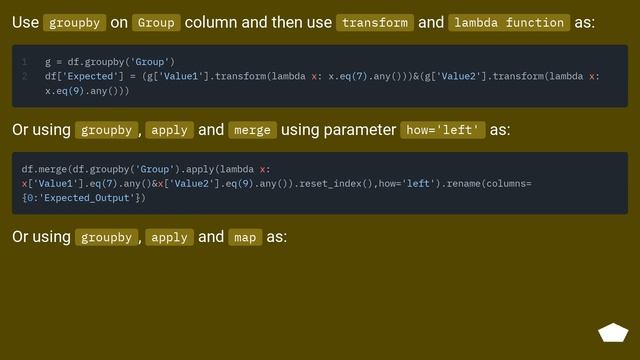The image size is (640, 360).
Task: Click the 'merge' inline code tag
Action: pyautogui.click(x=252, y=130)
